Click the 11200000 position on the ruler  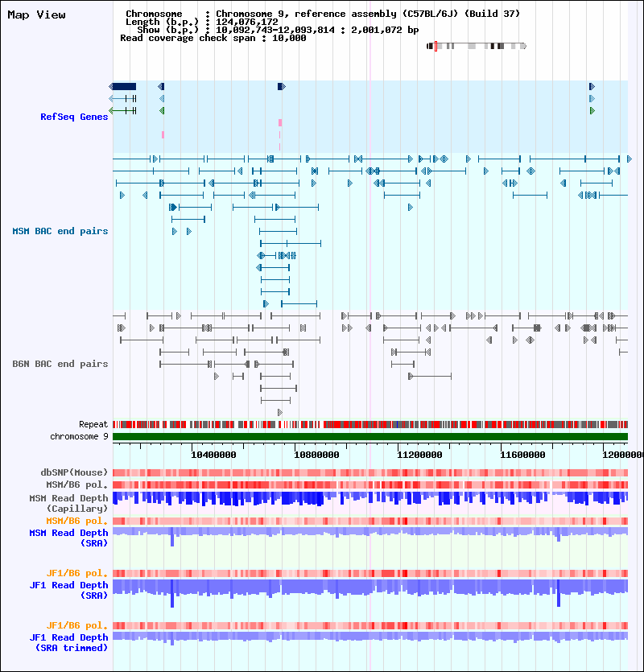click(x=419, y=455)
